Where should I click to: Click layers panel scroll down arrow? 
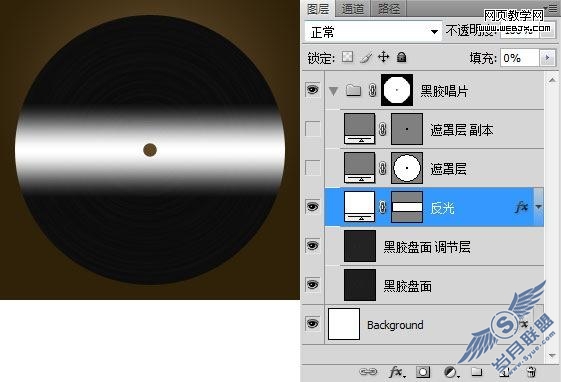point(552,356)
